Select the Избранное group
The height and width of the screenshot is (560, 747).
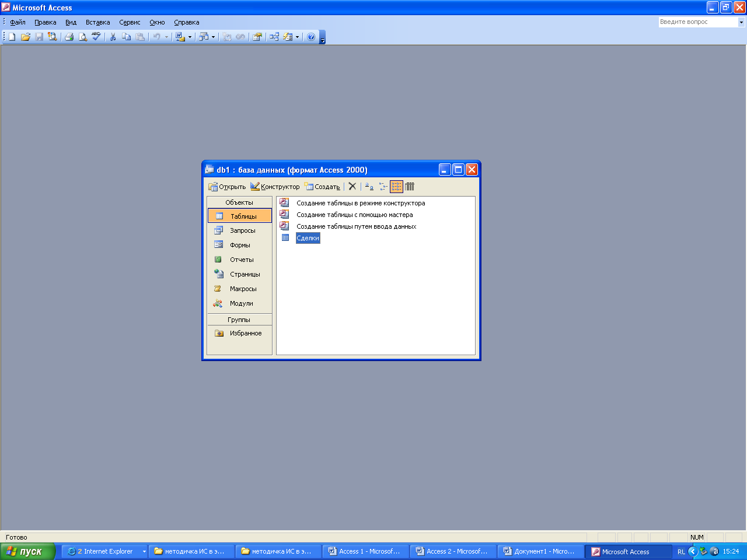239,333
